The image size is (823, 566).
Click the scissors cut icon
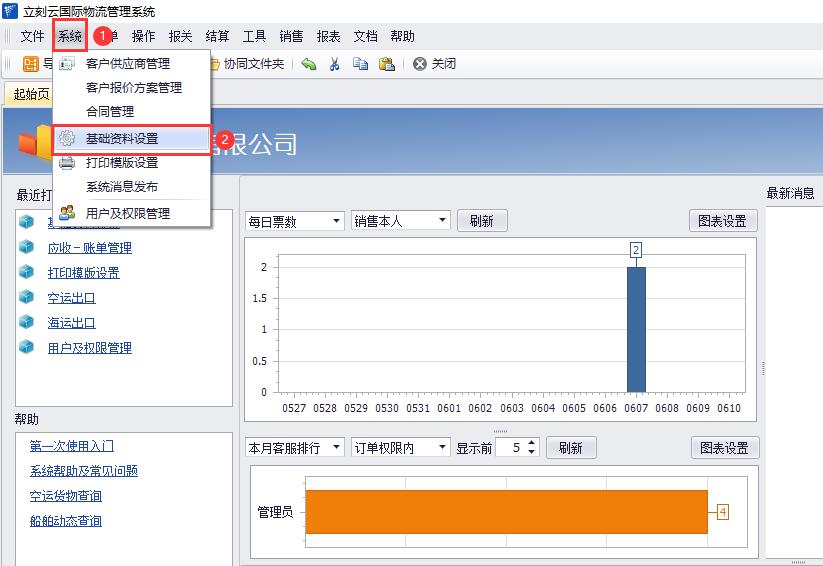pos(335,64)
